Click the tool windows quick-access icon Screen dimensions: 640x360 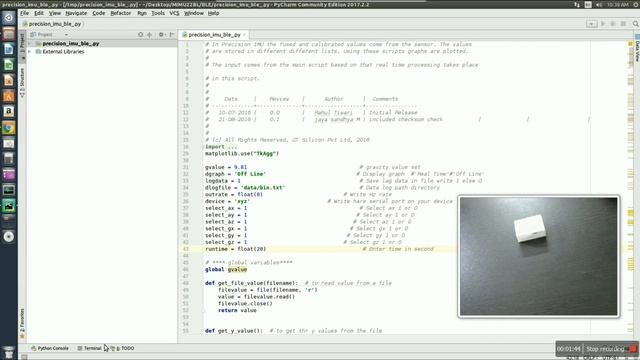(24, 357)
